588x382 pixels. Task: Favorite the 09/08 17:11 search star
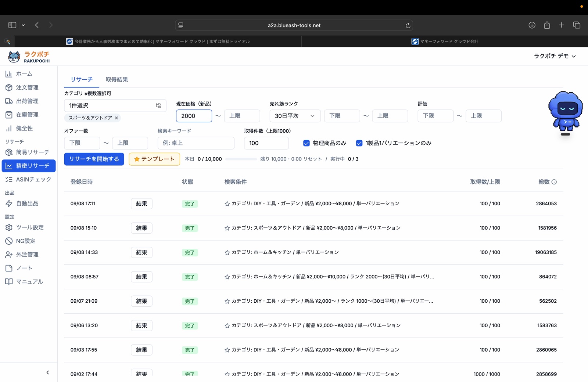[227, 203]
